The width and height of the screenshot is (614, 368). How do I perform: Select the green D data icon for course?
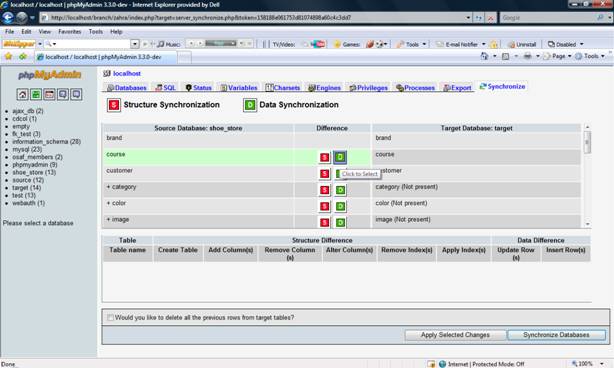tap(340, 157)
